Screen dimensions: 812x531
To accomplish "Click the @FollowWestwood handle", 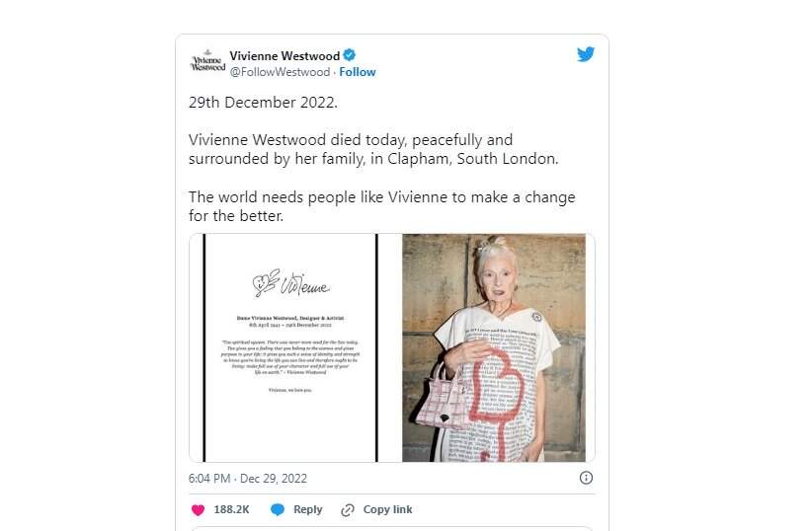I will (x=280, y=72).
